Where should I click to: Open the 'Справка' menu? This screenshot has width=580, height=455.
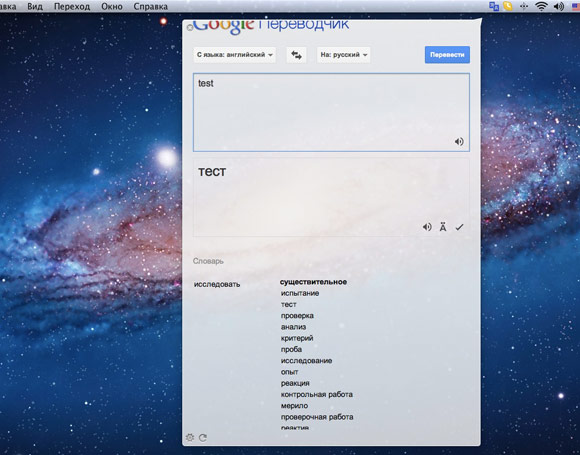coord(151,6)
